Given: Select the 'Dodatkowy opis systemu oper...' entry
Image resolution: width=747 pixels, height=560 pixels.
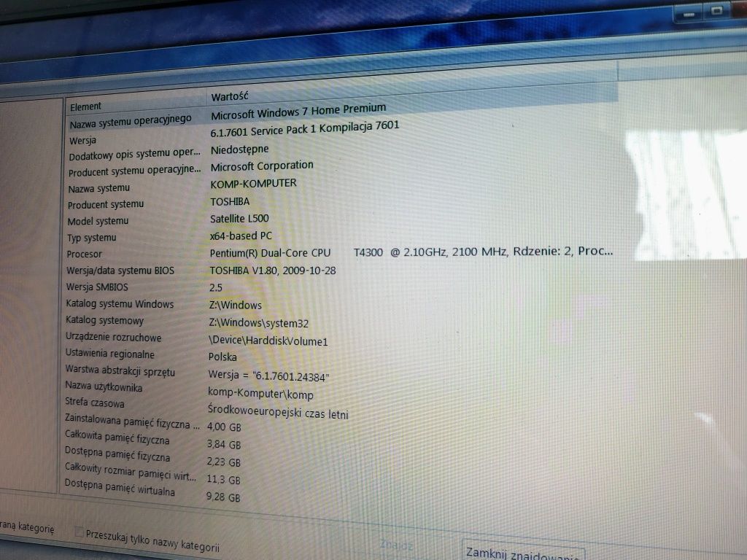Looking at the screenshot, I should (134, 155).
